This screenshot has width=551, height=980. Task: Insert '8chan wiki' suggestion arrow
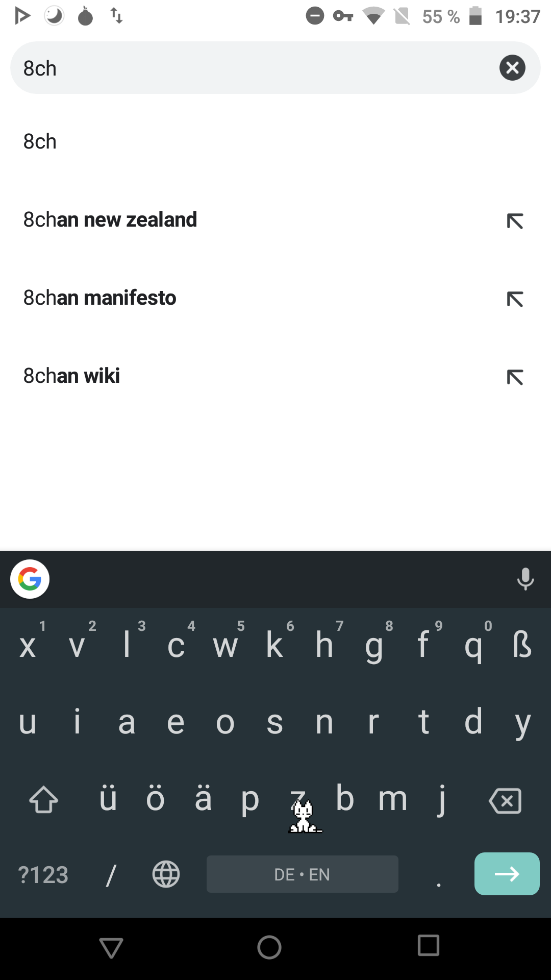515,377
